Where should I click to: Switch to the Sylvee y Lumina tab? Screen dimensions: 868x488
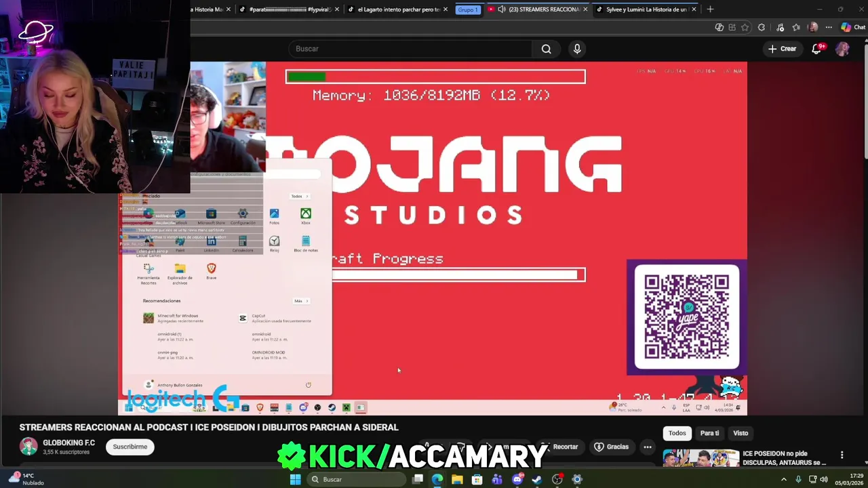click(645, 9)
